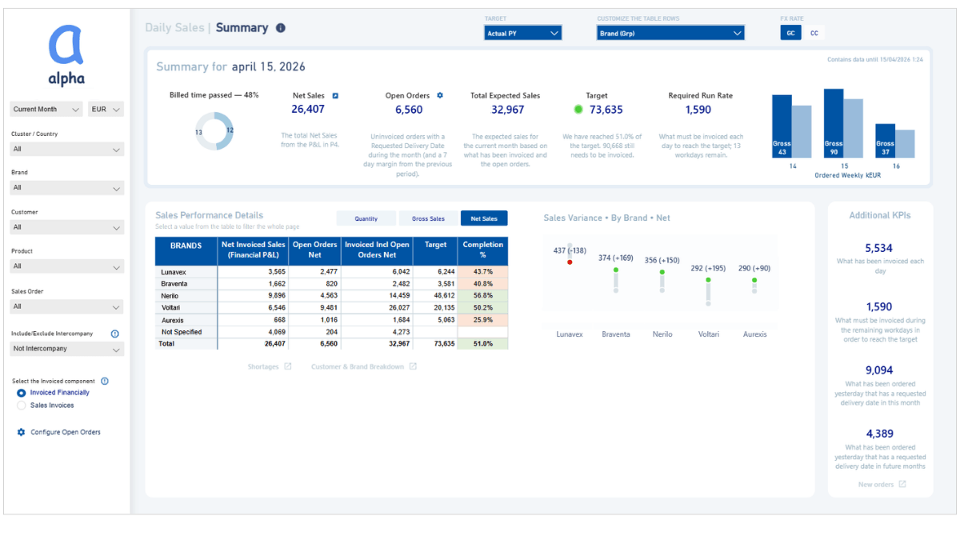
Task: Open the Target dropdown showing Actual PY
Action: point(522,32)
